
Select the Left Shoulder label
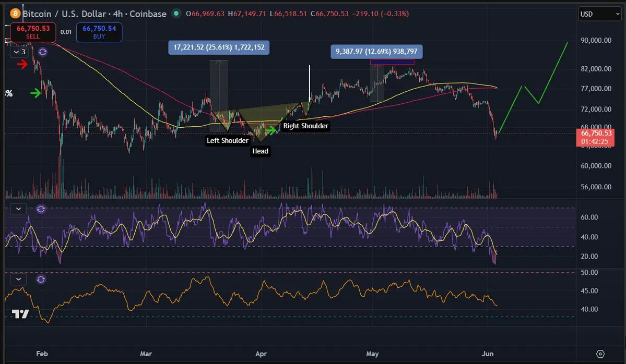(227, 140)
